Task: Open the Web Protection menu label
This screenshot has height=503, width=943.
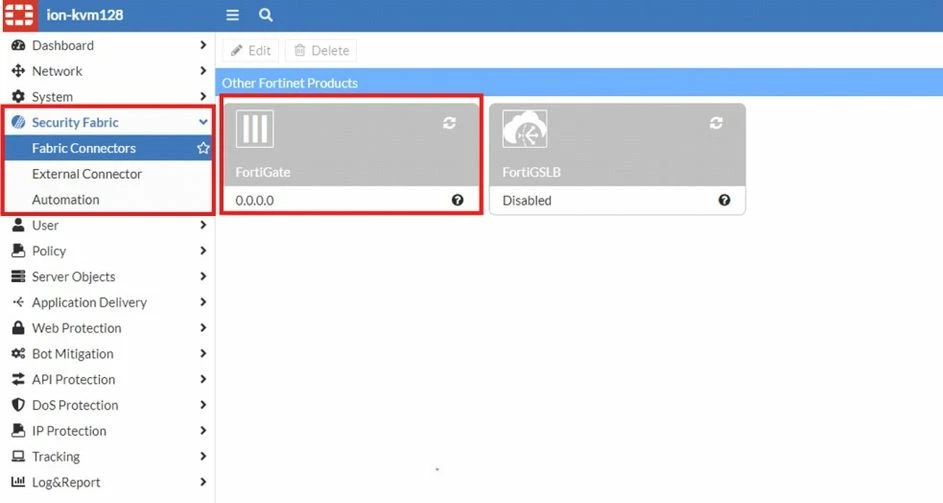Action: [x=76, y=328]
